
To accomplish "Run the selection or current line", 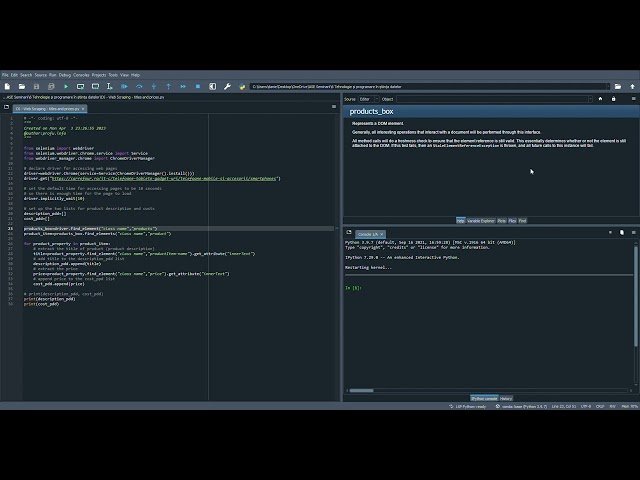I will pyautogui.click(x=109, y=87).
